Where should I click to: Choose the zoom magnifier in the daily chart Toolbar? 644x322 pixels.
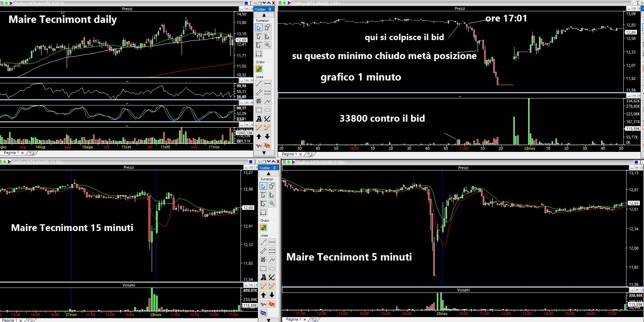click(268, 45)
